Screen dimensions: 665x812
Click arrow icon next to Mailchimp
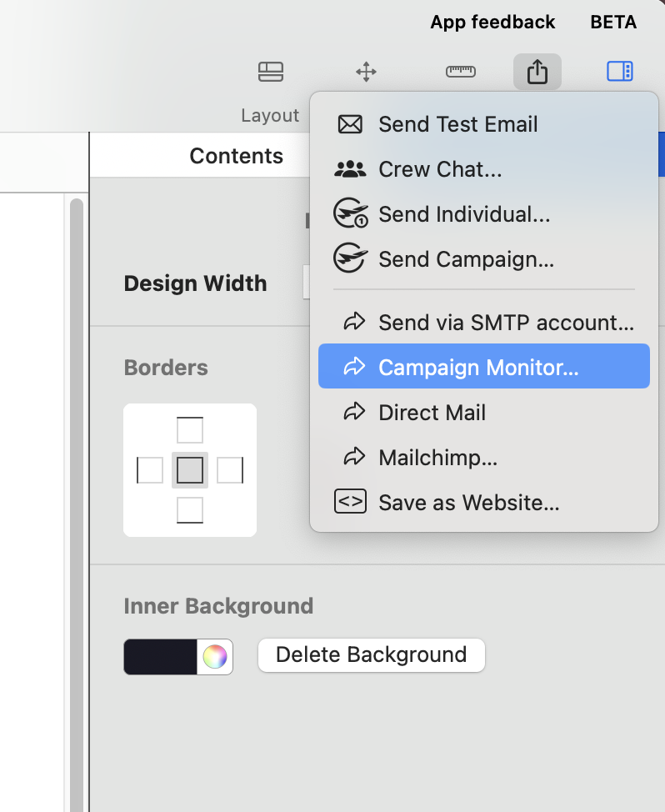point(354,457)
